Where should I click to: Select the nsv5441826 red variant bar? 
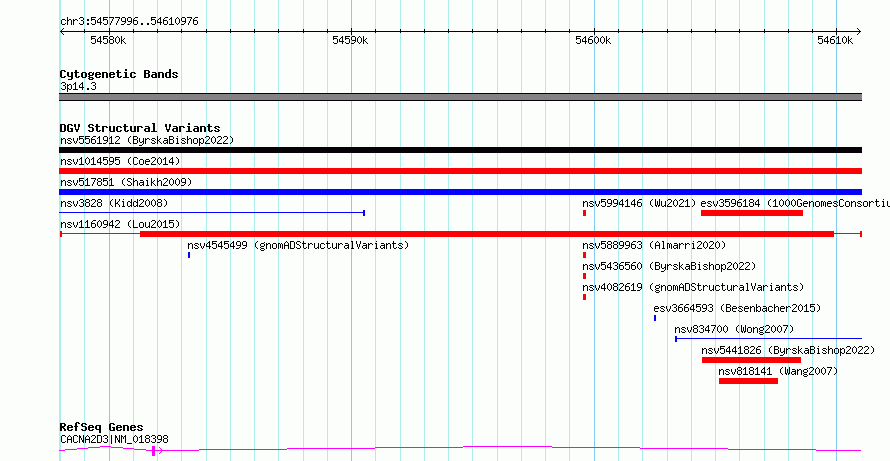[x=752, y=360]
